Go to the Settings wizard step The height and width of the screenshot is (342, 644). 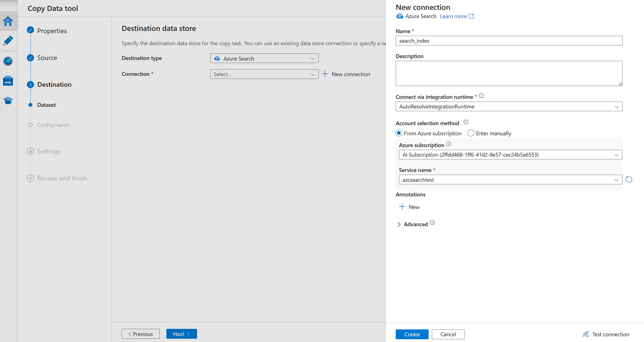point(49,151)
